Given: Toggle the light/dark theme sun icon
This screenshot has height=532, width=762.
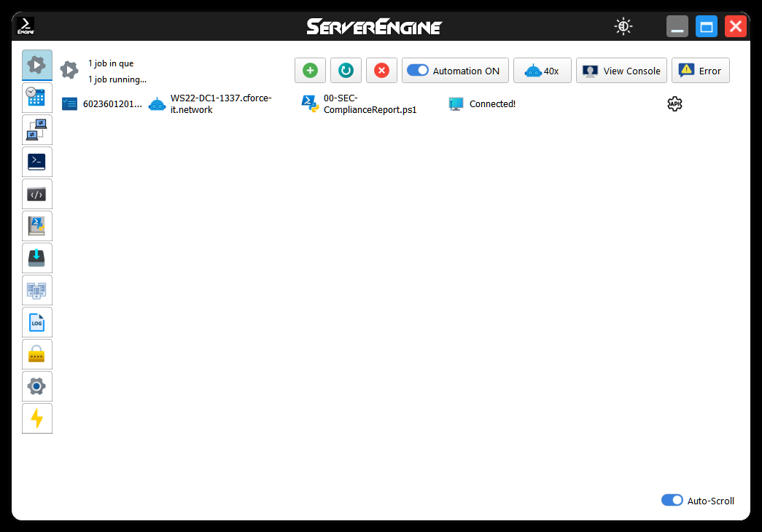Looking at the screenshot, I should (x=623, y=27).
